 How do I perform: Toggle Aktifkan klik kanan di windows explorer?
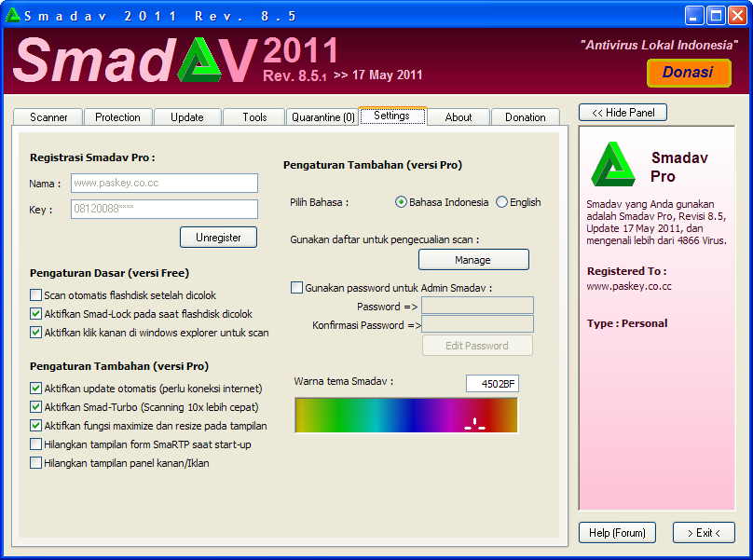coord(35,333)
